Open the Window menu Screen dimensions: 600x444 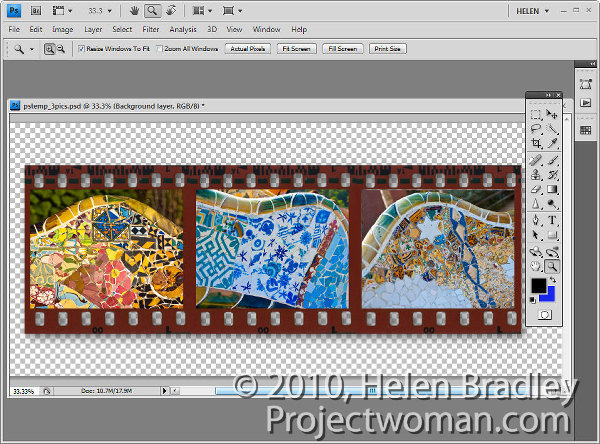tap(266, 29)
